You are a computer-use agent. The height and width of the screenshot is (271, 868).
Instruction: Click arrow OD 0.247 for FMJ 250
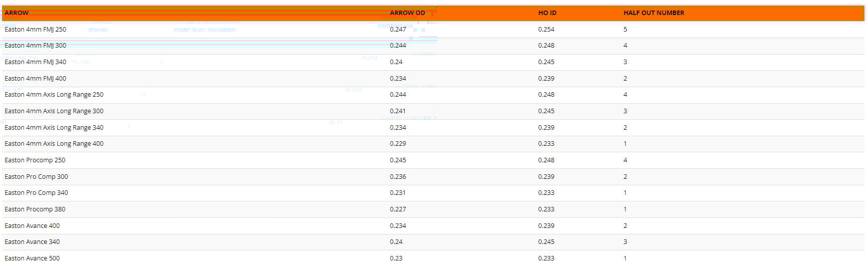(398, 30)
